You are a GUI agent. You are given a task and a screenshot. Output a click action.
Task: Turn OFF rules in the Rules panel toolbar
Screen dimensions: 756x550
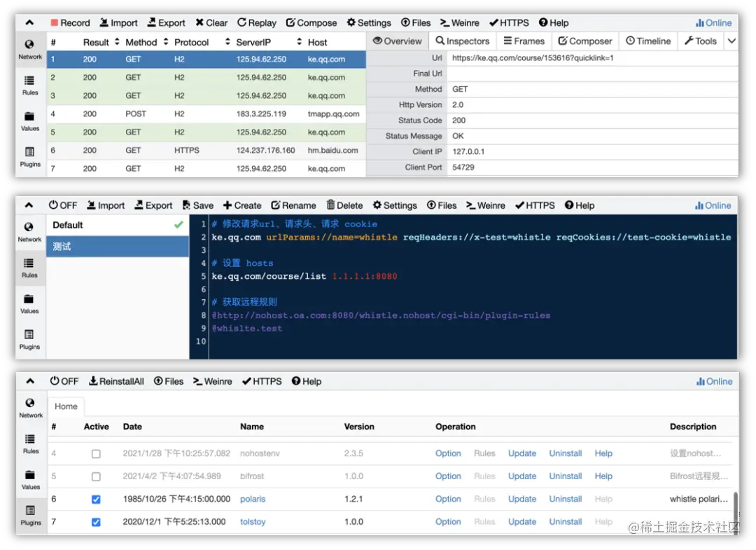coord(63,205)
